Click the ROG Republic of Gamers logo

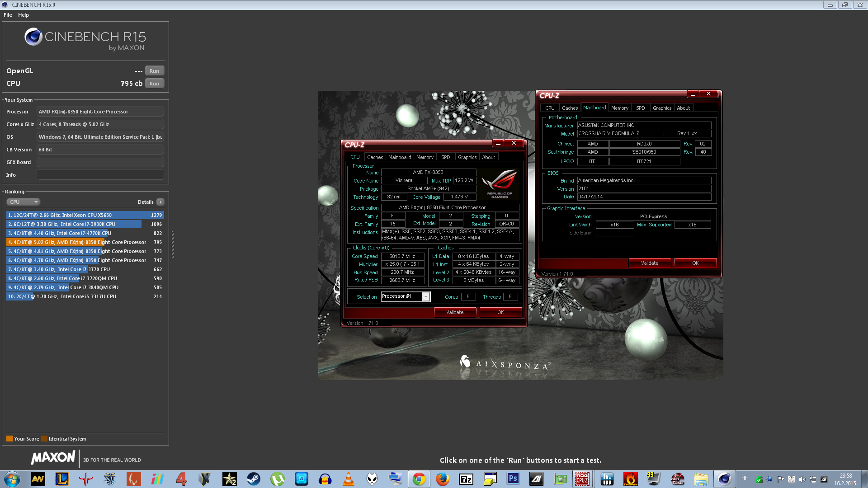tap(500, 184)
